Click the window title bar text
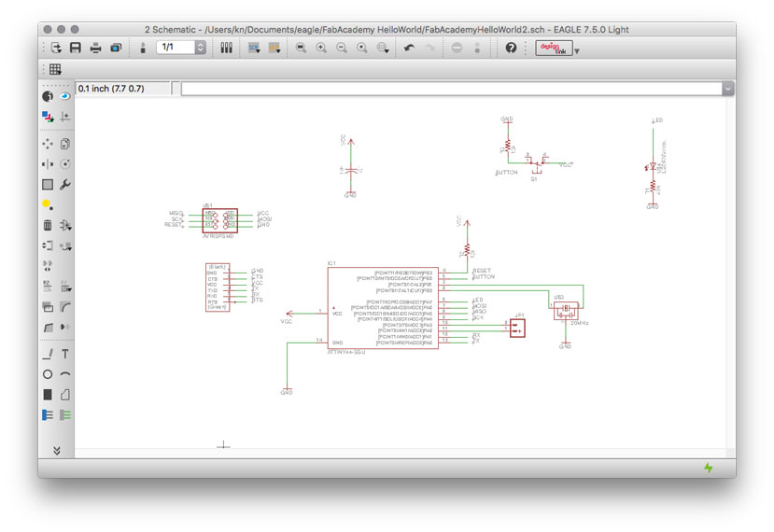The height and width of the screenshot is (532, 774). pyautogui.click(x=387, y=30)
